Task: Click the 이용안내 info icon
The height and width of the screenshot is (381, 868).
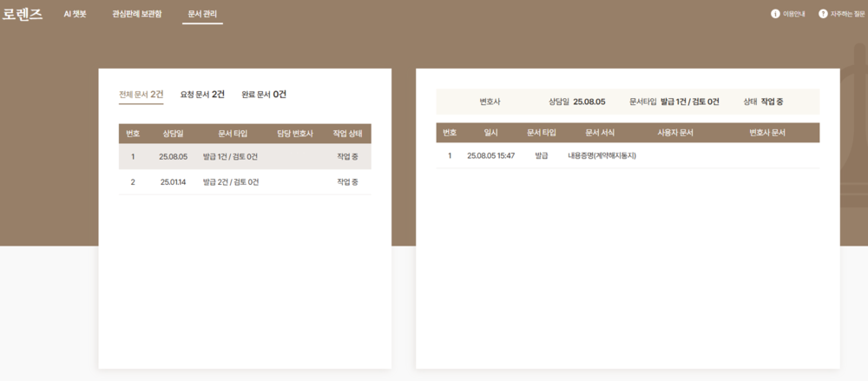Action: click(x=775, y=14)
